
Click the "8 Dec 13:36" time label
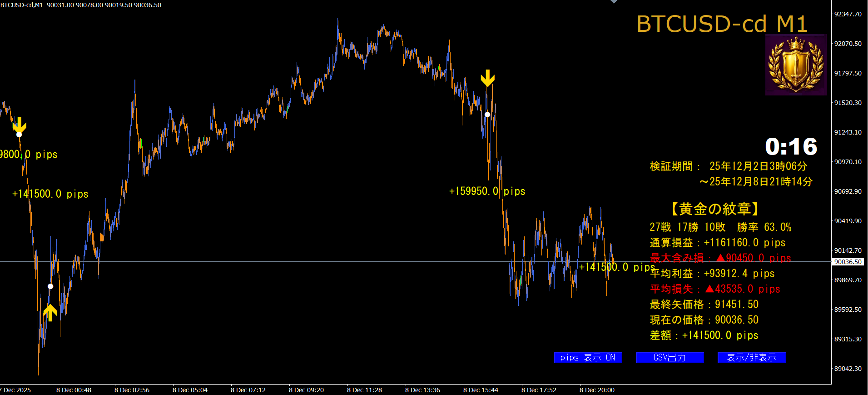(422, 390)
